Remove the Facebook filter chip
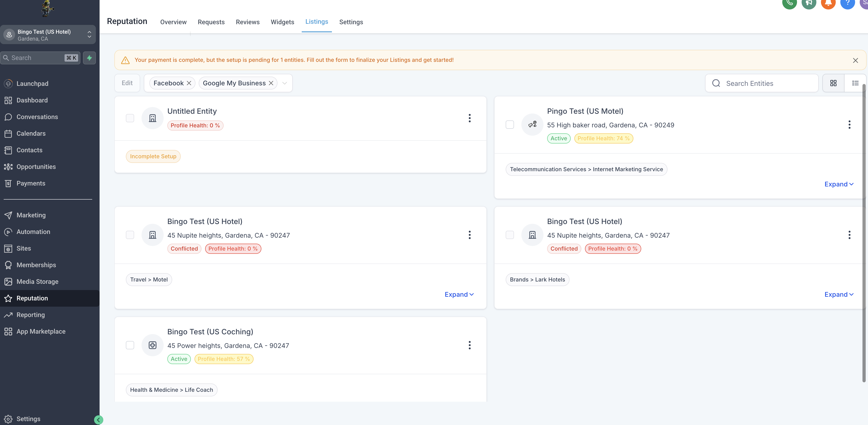The height and width of the screenshot is (425, 868). 189,83
